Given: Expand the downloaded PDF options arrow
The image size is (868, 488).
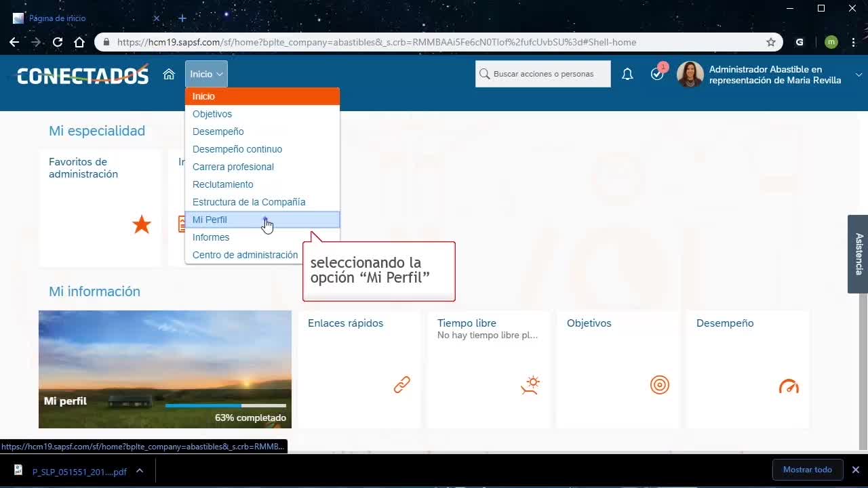Looking at the screenshot, I should click(x=139, y=470).
